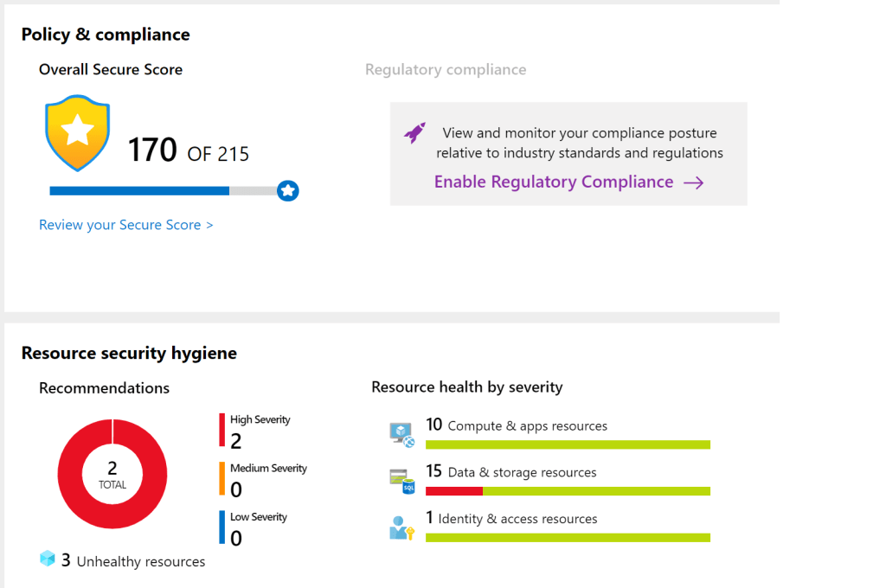The width and height of the screenshot is (886, 588).
Task: Click the Identity & access resources icon
Action: 401,527
